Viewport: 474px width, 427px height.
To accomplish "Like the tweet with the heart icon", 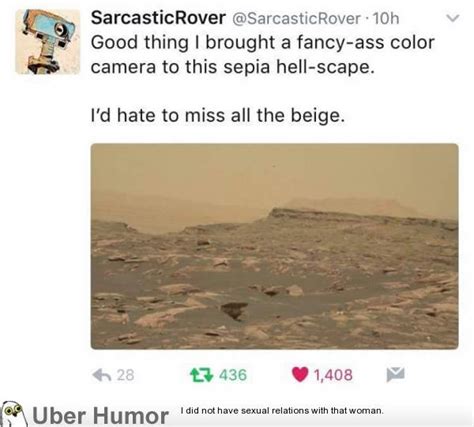I will (300, 374).
